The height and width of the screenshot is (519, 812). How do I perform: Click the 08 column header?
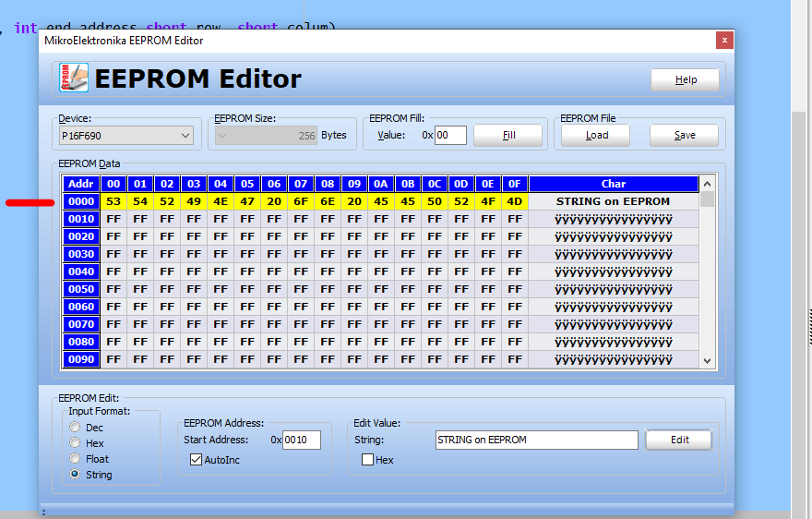click(x=328, y=184)
